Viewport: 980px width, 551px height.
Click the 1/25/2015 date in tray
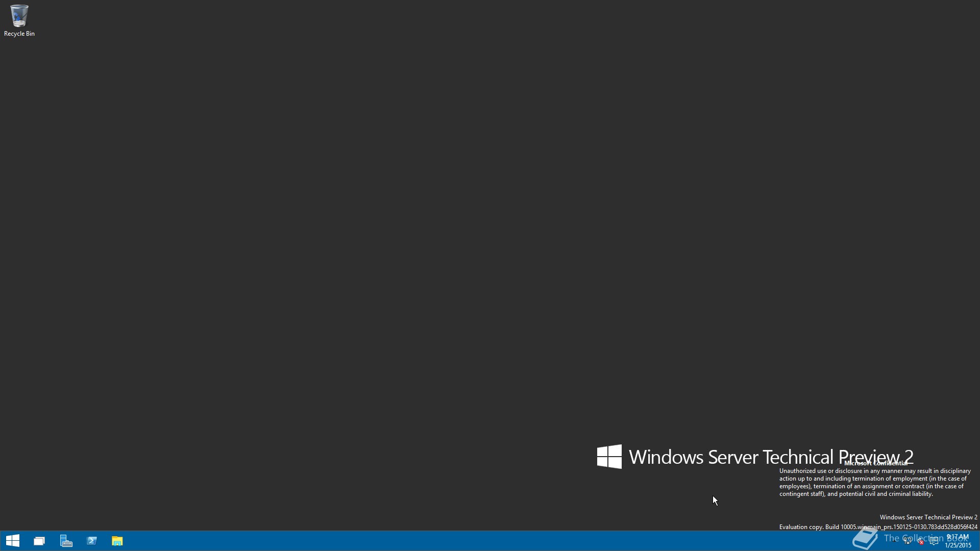click(958, 545)
